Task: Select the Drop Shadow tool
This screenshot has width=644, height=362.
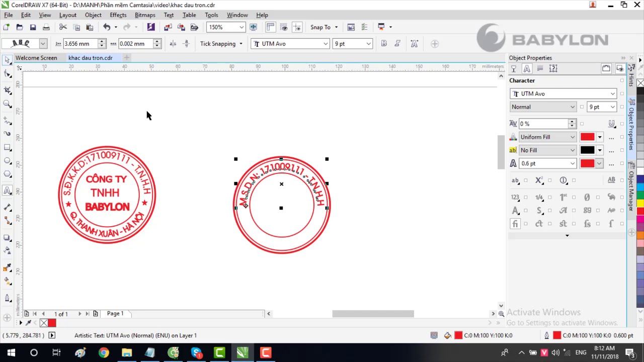Action: coord(7,237)
